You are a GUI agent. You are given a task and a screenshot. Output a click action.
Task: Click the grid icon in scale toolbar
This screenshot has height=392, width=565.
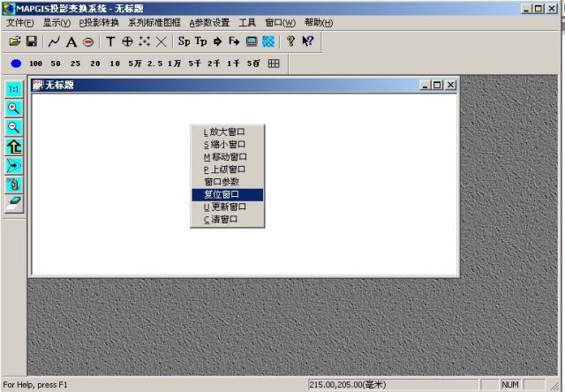[274, 64]
